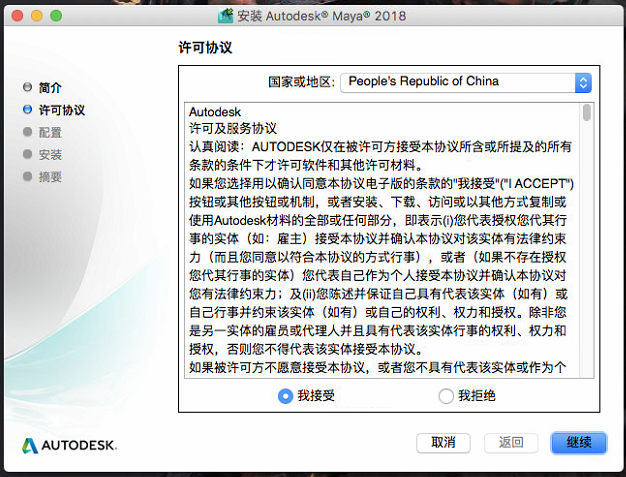626x477 pixels.
Task: Click the bullet beside 简介 step
Action: click(x=28, y=87)
